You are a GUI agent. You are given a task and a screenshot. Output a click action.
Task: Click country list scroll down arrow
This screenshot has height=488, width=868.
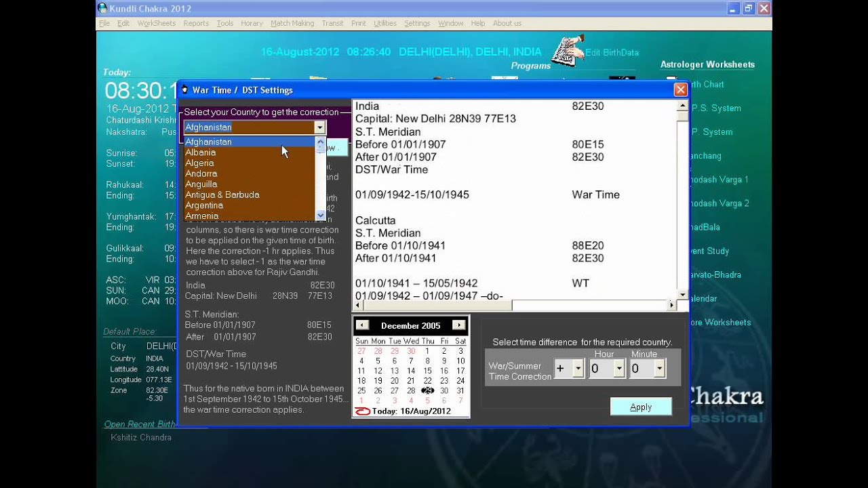(321, 215)
